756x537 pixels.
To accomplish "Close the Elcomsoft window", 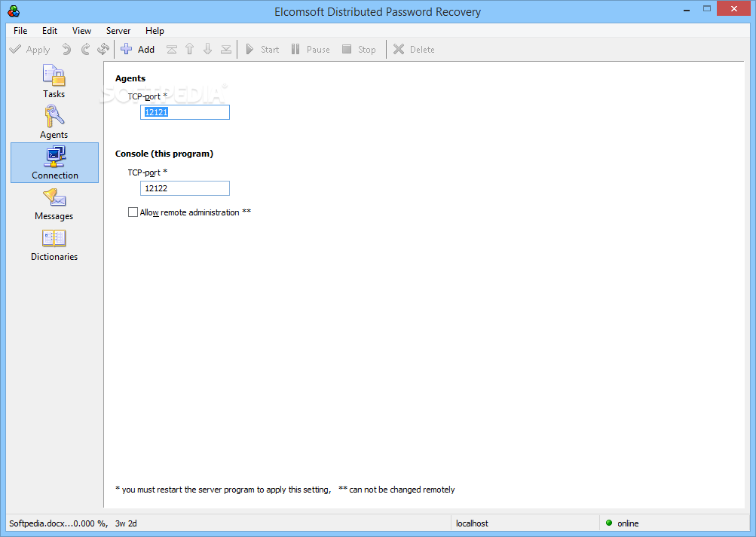I will coord(734,9).
